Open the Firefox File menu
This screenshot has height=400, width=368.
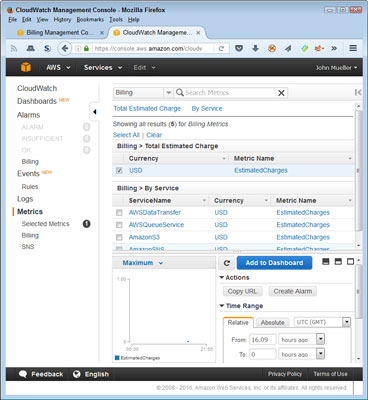[12, 20]
